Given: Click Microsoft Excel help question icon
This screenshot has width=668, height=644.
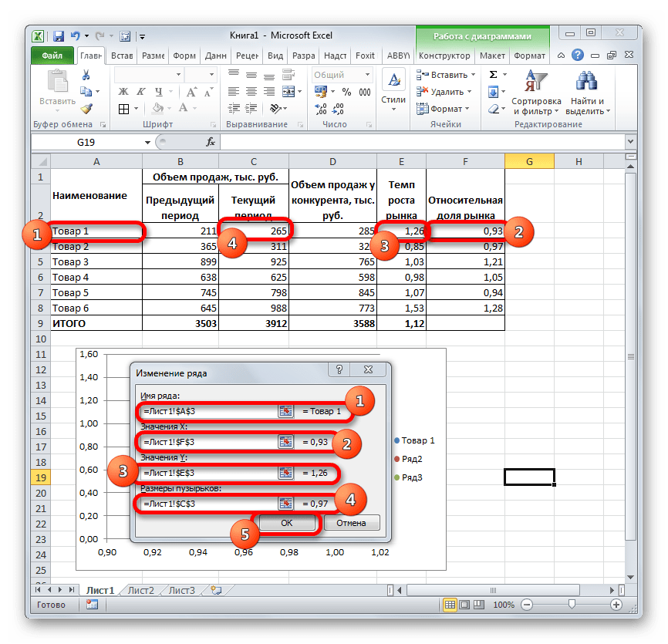Looking at the screenshot, I should click(578, 55).
